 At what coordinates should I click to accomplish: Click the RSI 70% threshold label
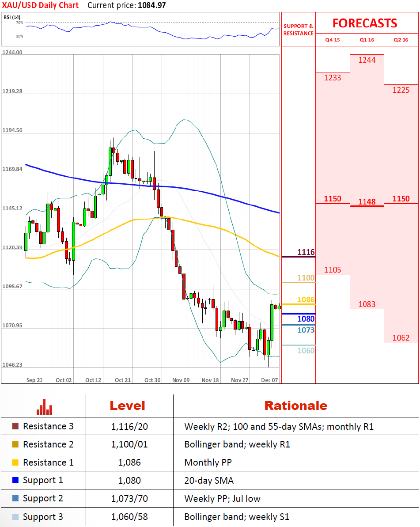(x=19, y=23)
